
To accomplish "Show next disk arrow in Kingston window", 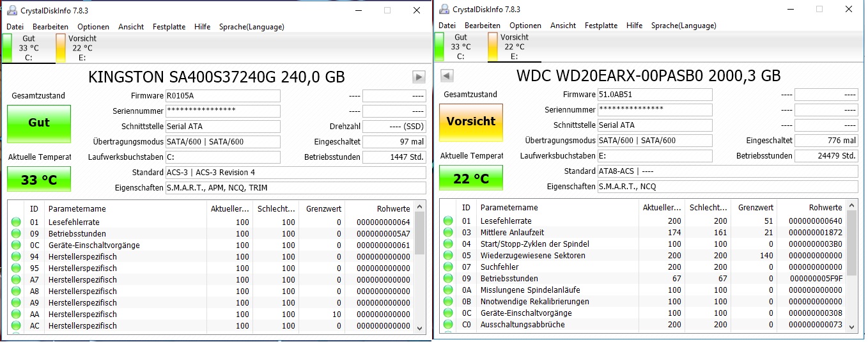I will 419,77.
